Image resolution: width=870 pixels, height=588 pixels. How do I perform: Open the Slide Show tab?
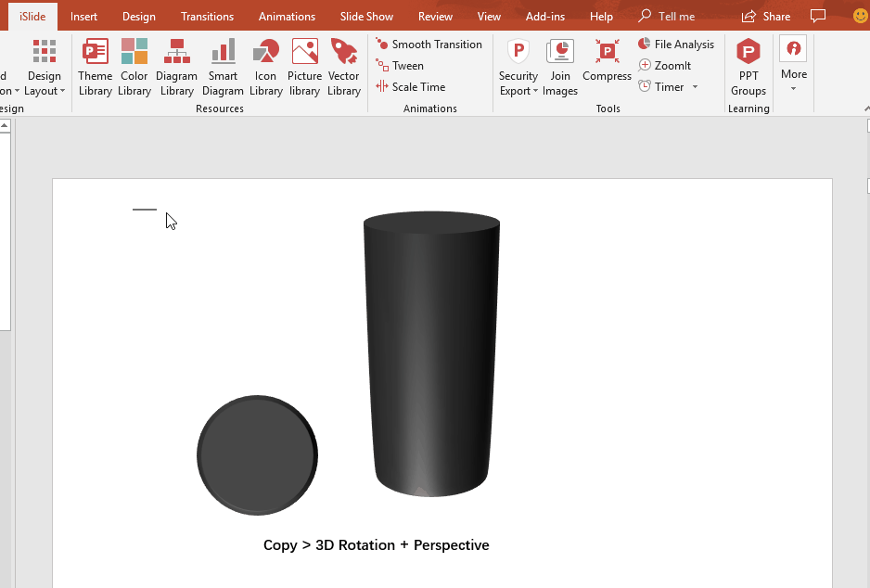pos(366,17)
